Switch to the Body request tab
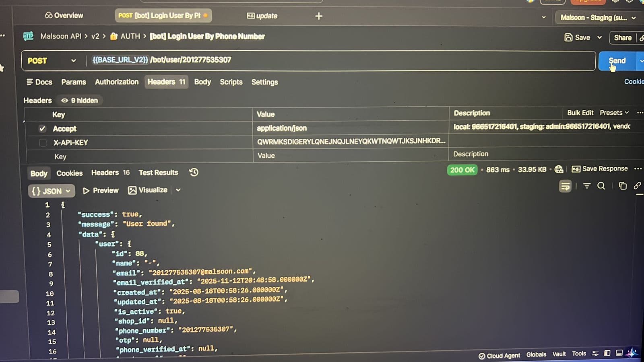 (x=202, y=82)
